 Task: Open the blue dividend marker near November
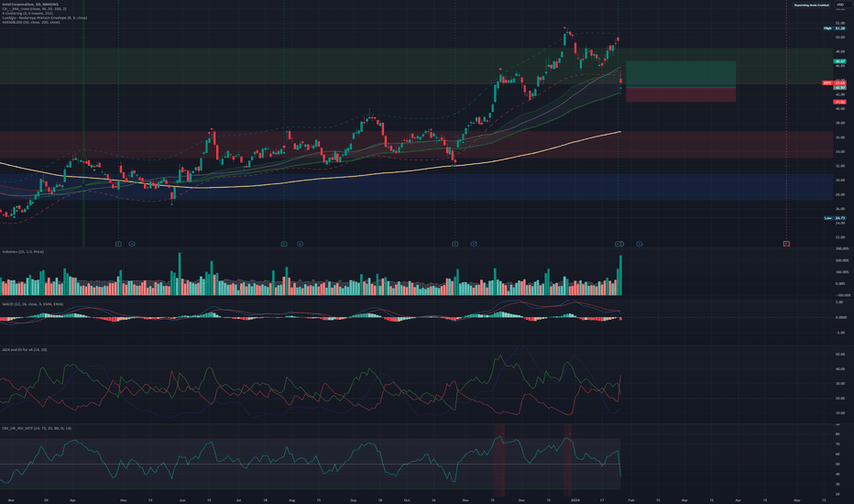(474, 244)
